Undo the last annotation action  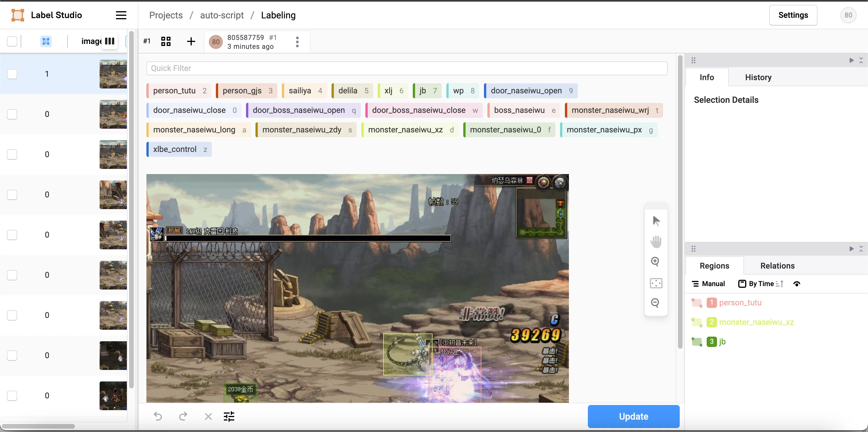point(158,416)
